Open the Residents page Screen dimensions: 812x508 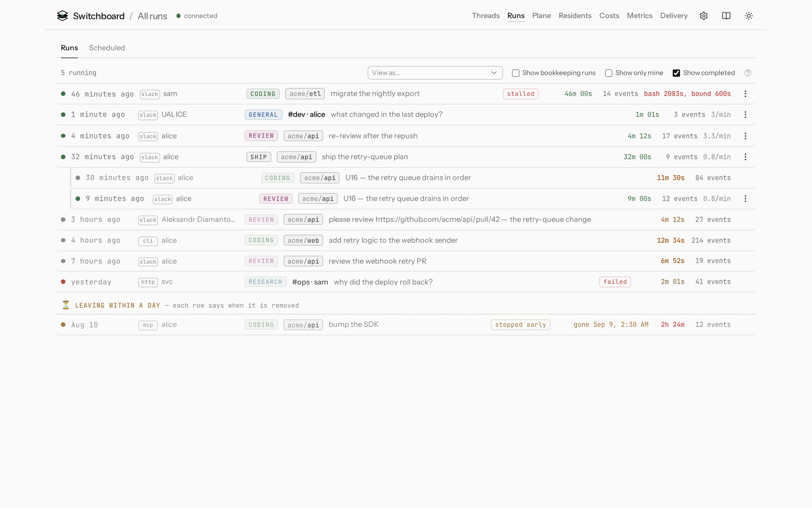point(575,16)
